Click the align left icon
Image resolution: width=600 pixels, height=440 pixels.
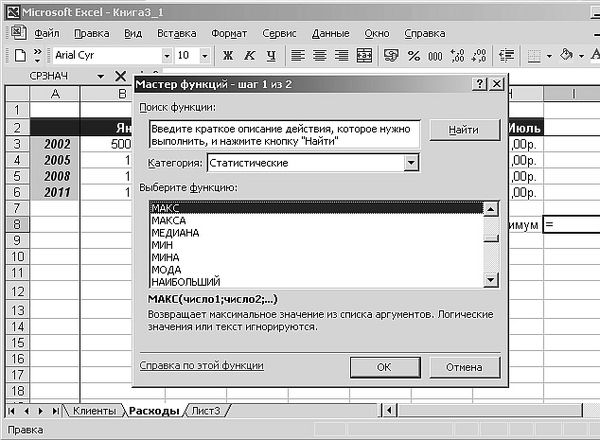coord(299,55)
